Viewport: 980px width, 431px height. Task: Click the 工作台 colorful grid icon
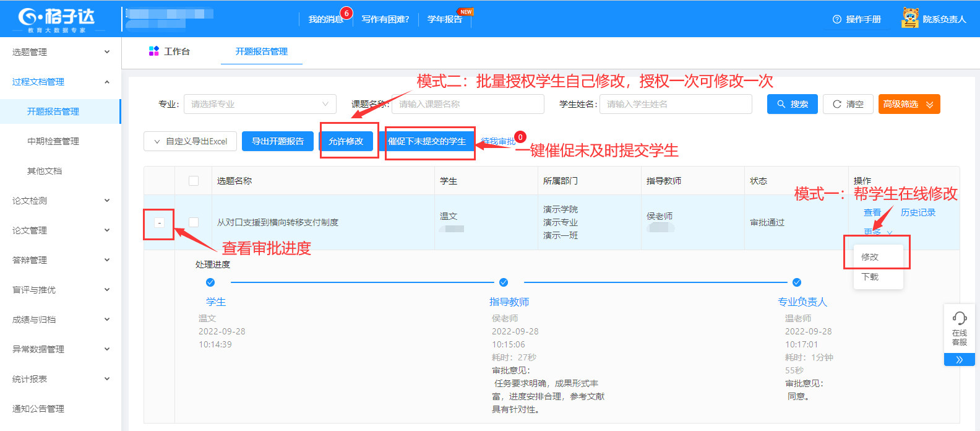coord(154,51)
